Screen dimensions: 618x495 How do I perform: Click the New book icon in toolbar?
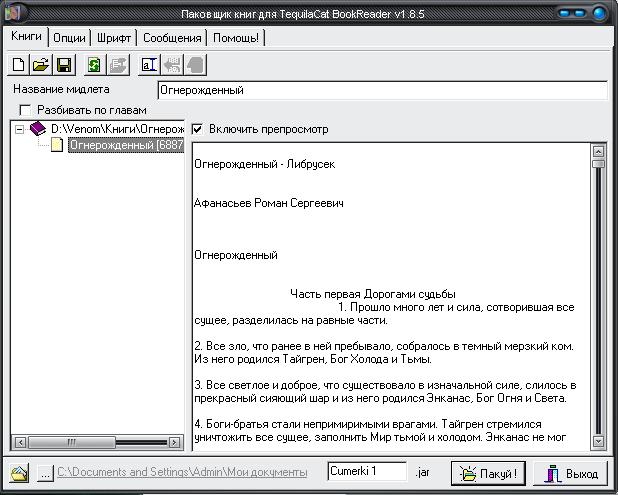18,65
